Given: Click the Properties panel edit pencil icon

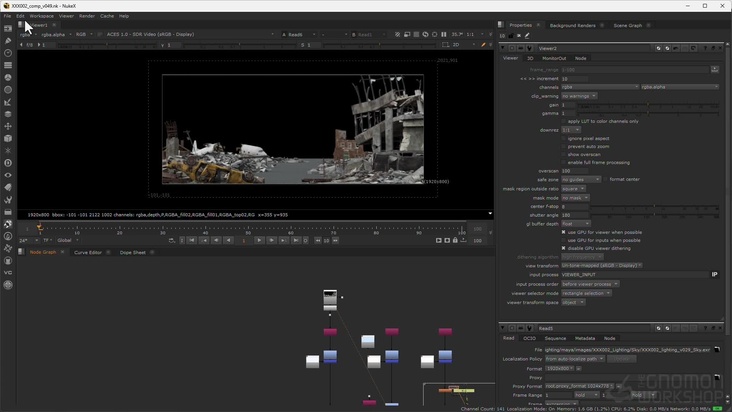Looking at the screenshot, I should tap(527, 35).
